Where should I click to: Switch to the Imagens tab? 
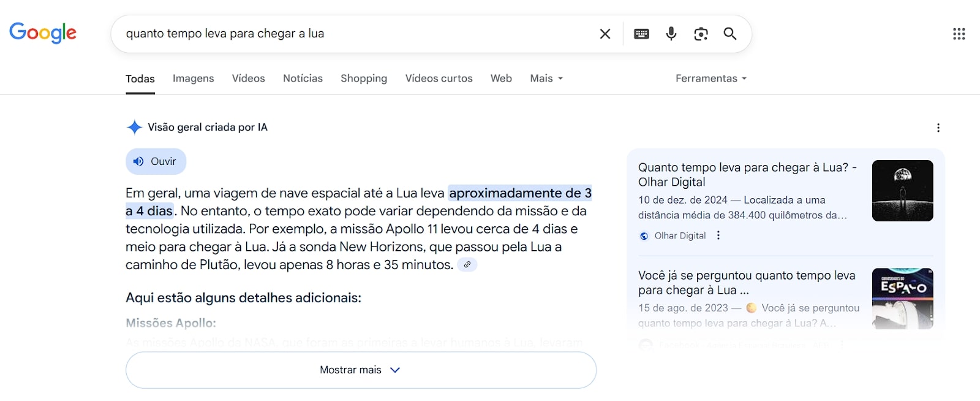[x=194, y=78]
